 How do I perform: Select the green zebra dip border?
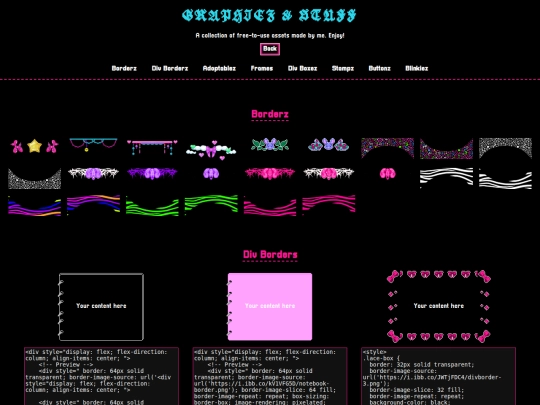(152, 206)
